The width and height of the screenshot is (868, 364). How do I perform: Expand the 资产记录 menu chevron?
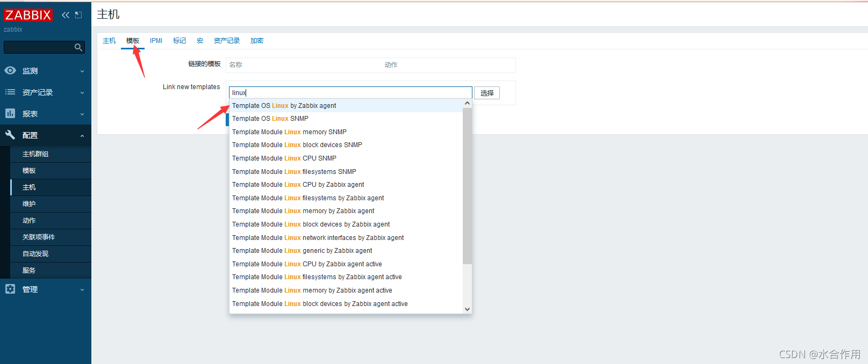point(82,92)
